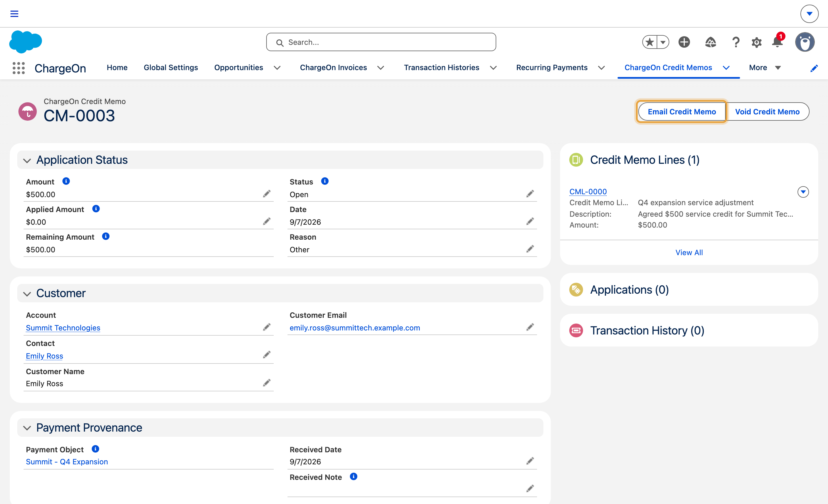
Task: Open the favorites list dropdown arrow
Action: pos(663,42)
